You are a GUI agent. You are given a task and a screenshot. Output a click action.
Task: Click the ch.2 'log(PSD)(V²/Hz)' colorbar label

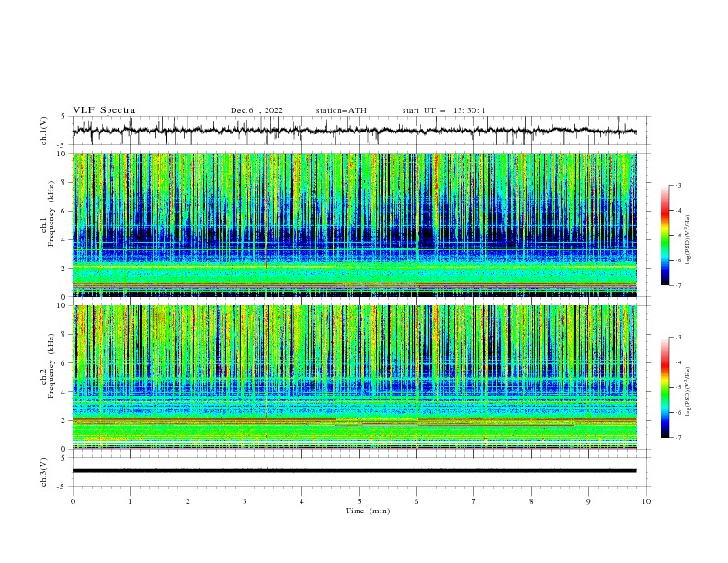(x=688, y=391)
